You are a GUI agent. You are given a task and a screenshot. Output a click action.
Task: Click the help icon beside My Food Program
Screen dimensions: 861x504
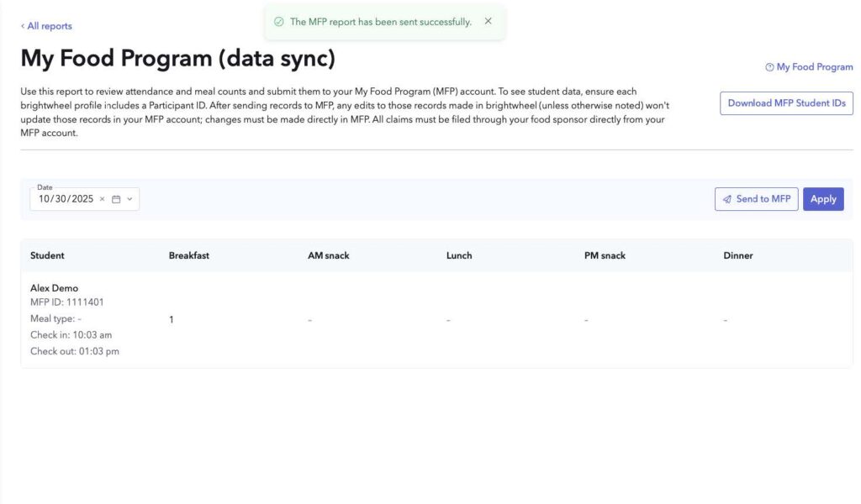point(769,67)
